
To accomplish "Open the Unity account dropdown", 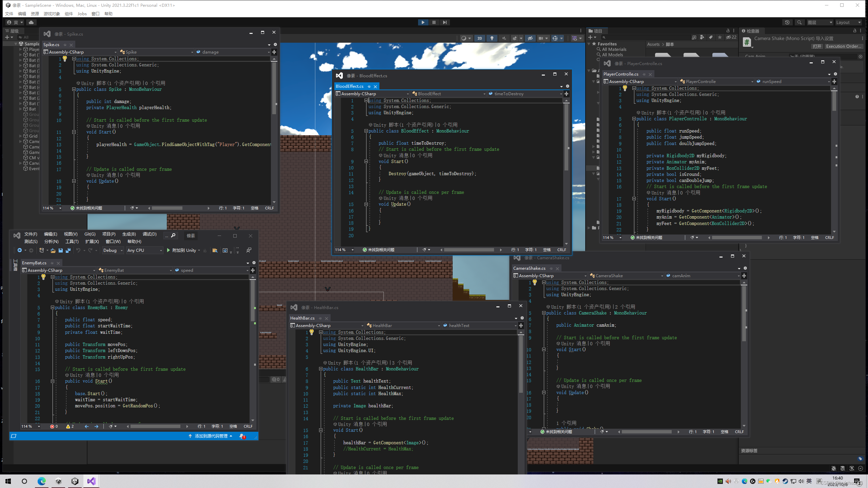I will [x=15, y=22].
